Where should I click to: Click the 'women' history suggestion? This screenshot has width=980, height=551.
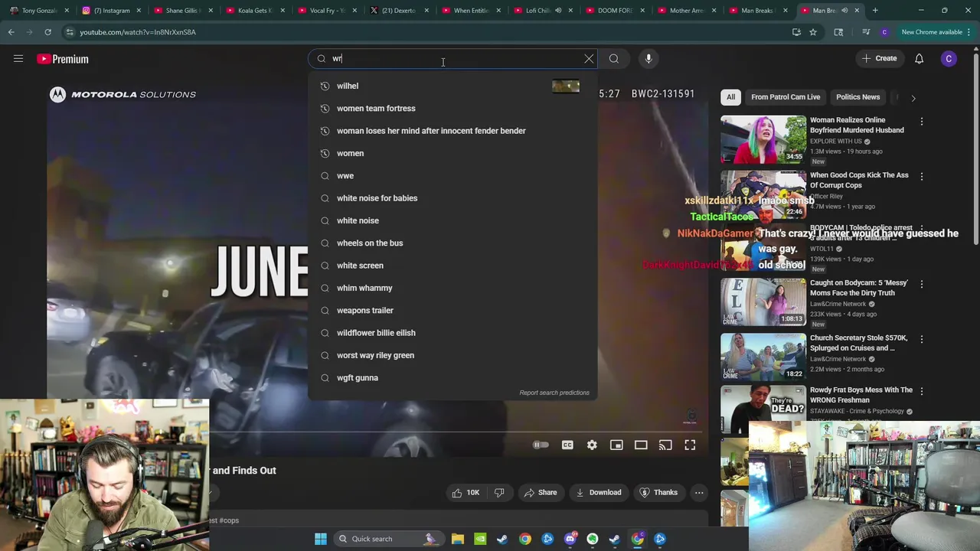coord(452,153)
